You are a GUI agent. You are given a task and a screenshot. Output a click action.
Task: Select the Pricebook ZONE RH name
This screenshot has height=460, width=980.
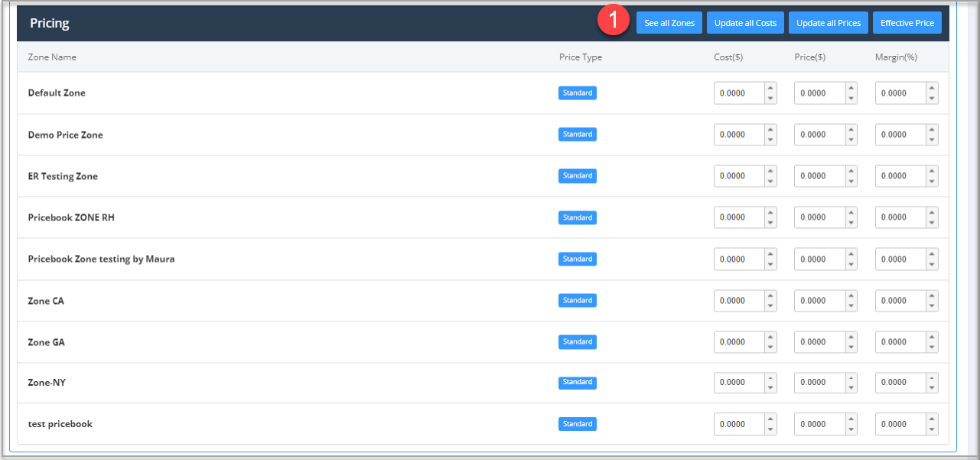click(71, 217)
